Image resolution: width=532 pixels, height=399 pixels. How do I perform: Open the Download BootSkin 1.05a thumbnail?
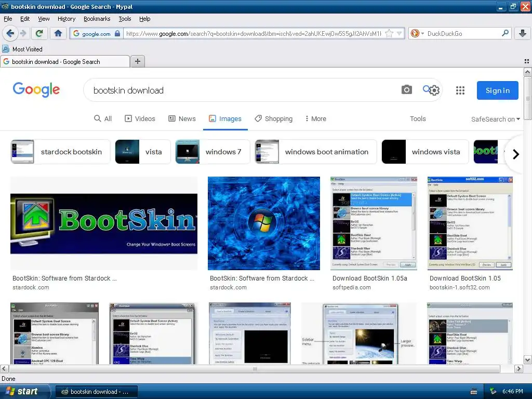click(374, 223)
